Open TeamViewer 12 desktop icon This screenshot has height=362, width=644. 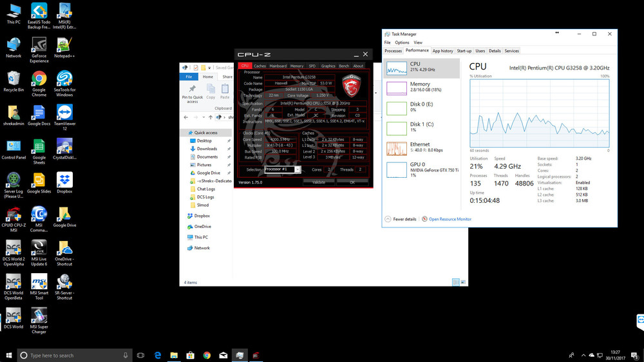(64, 117)
